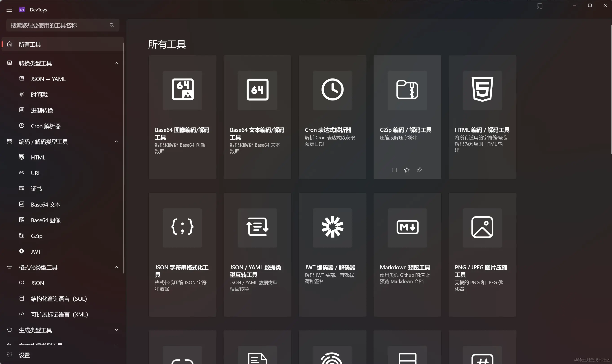Collapse the 转换类型工具 group chevron

tap(116, 63)
